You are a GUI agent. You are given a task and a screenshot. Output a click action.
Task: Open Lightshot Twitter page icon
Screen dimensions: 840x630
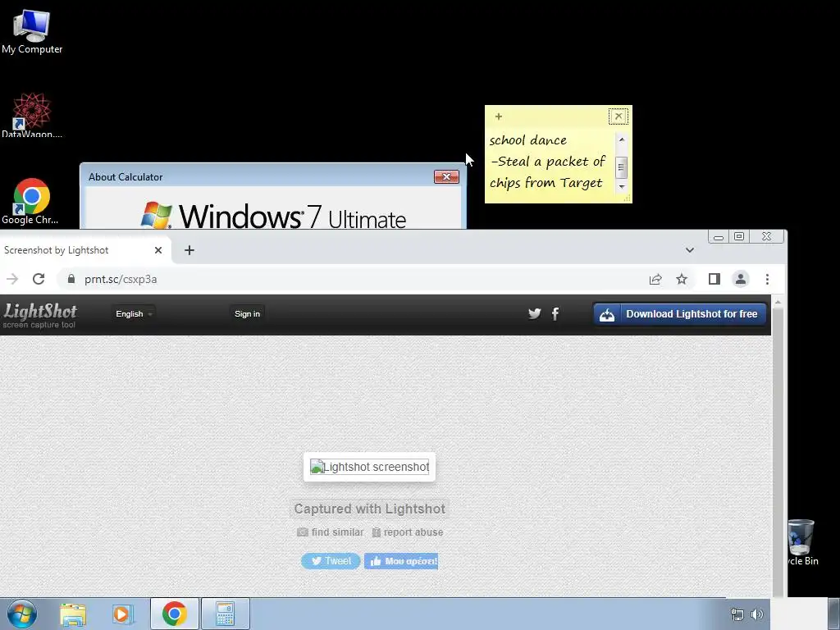[x=534, y=314]
